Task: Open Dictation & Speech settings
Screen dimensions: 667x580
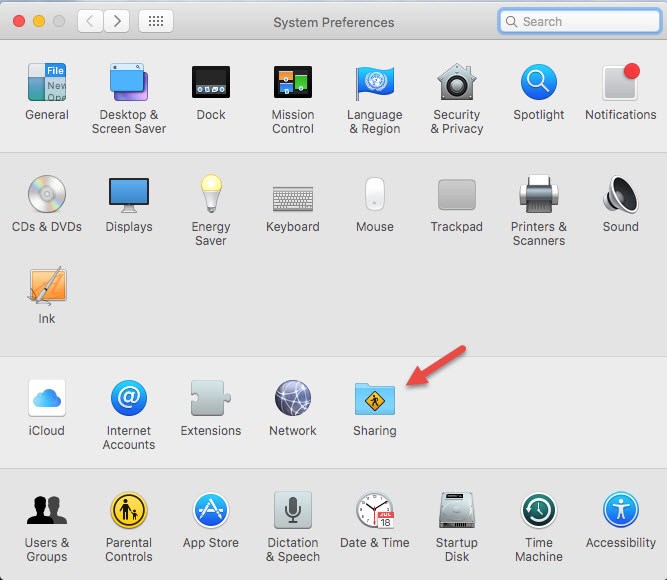Action: point(293,512)
